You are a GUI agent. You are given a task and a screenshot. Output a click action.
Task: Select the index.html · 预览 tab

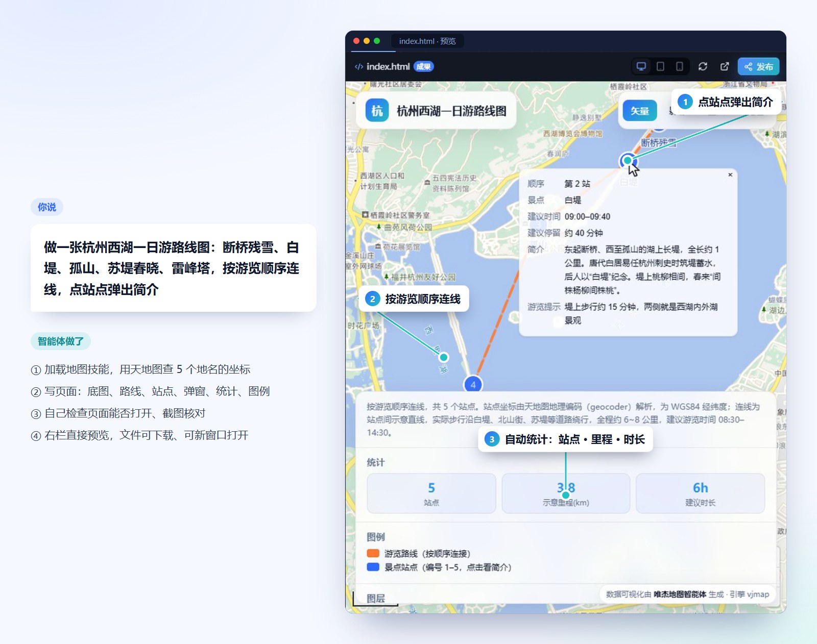[427, 41]
